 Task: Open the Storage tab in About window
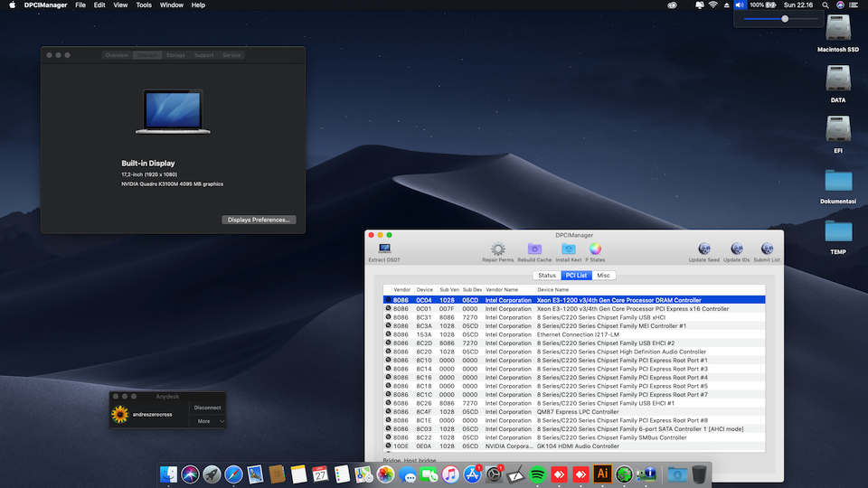click(x=175, y=55)
